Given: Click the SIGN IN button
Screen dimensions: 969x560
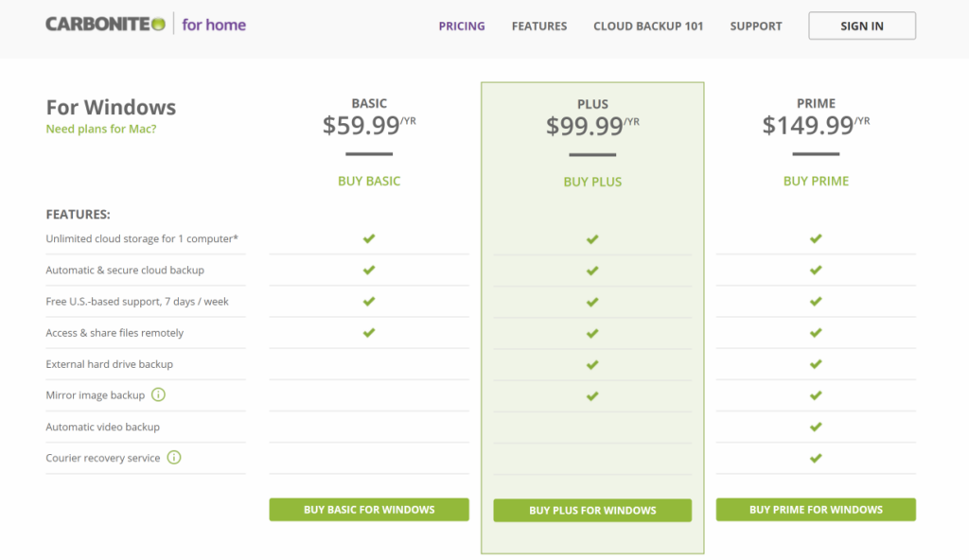Looking at the screenshot, I should pyautogui.click(x=861, y=26).
